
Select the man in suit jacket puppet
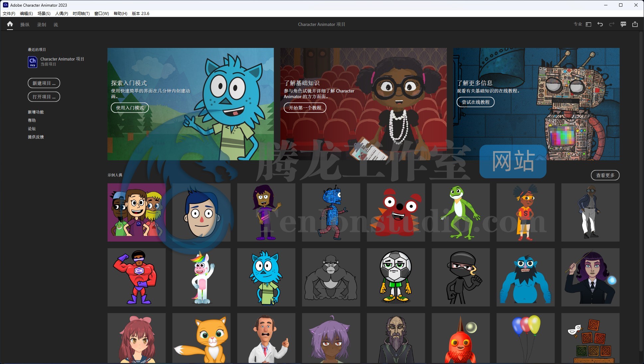click(x=590, y=212)
